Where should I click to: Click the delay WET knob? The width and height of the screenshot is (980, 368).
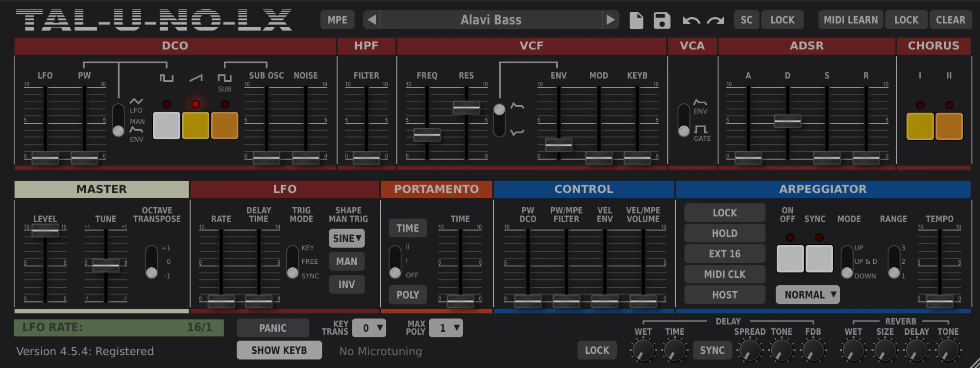click(643, 350)
